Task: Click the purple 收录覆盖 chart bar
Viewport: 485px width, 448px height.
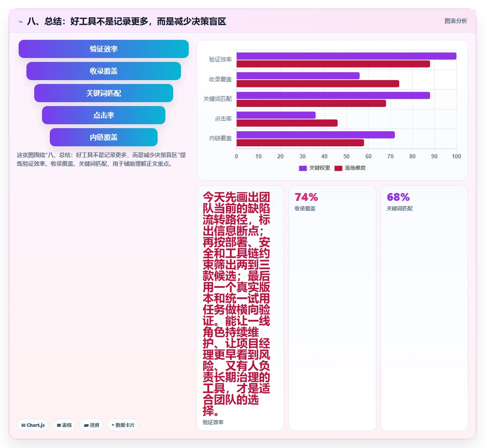Action: 298,76
